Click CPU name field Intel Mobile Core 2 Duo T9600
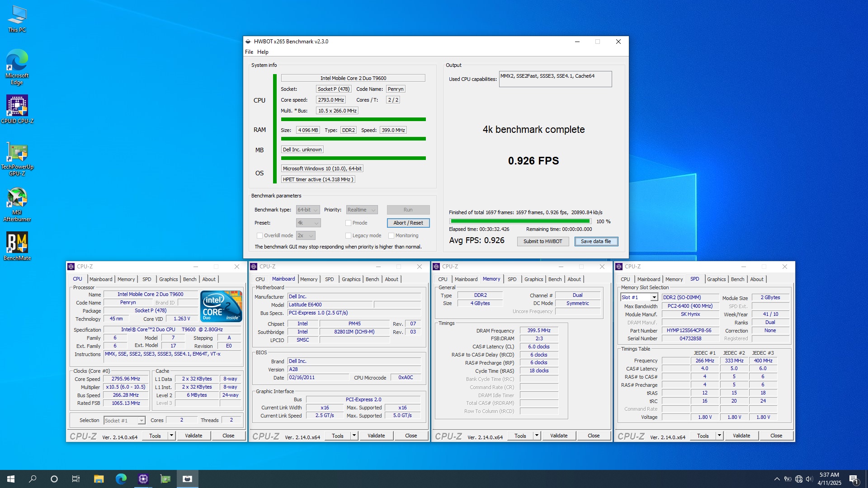The width and height of the screenshot is (868, 488). pyautogui.click(x=353, y=78)
